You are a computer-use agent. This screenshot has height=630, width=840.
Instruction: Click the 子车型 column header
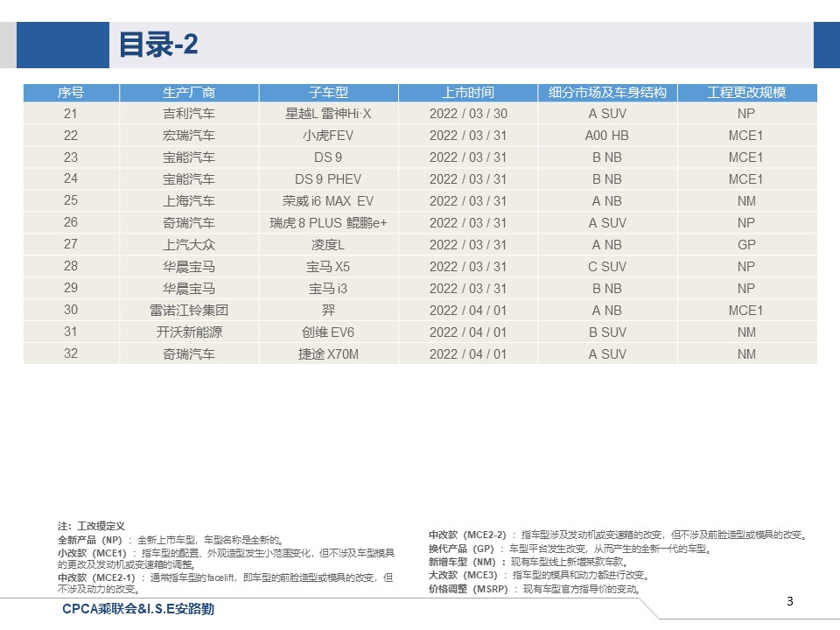pos(328,93)
